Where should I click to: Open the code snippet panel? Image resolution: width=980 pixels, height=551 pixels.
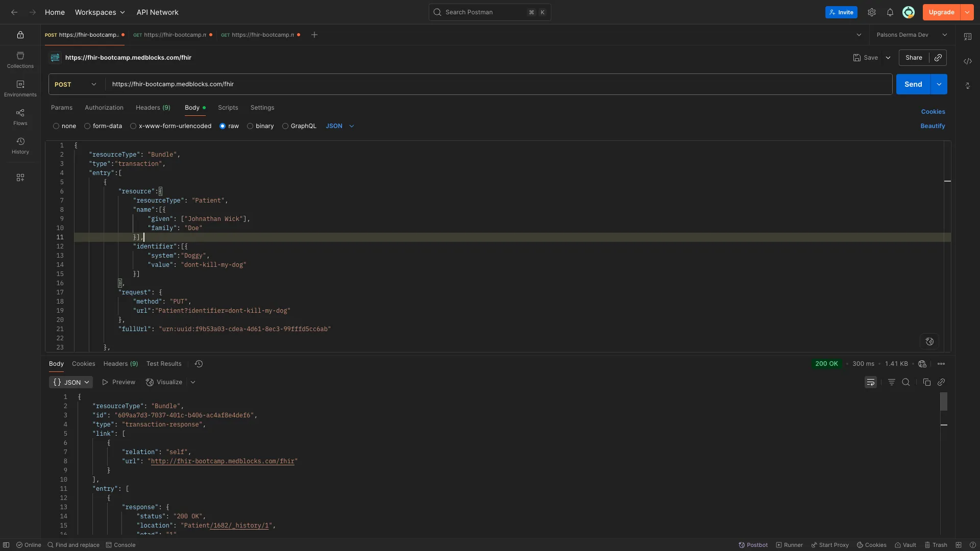(968, 61)
